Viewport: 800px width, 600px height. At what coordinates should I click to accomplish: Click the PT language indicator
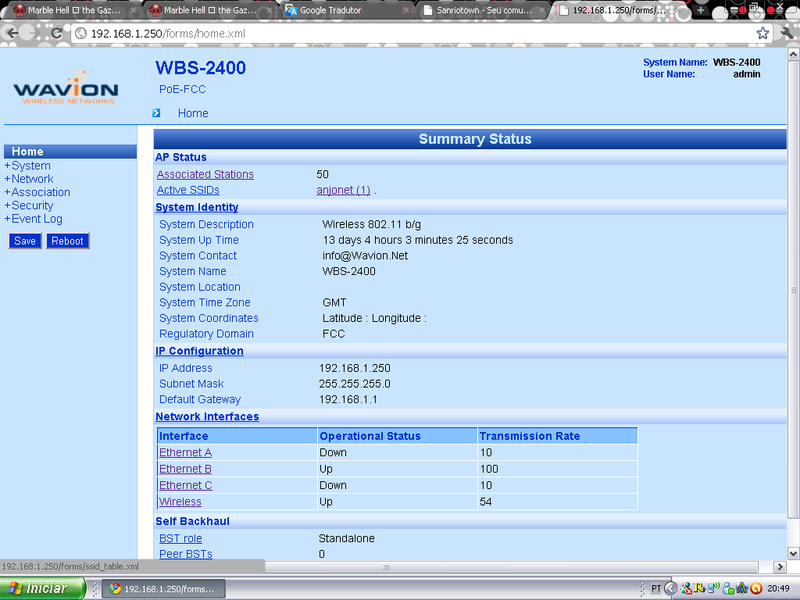click(656, 588)
